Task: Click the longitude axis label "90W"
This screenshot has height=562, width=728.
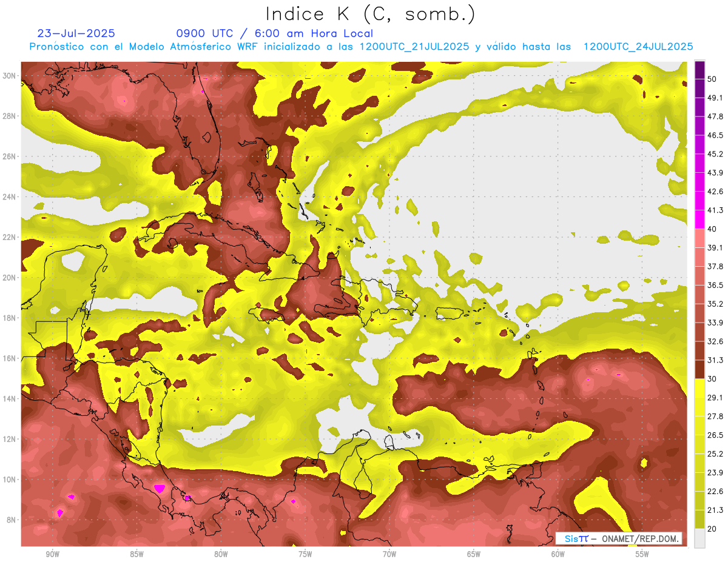Action: [52, 554]
